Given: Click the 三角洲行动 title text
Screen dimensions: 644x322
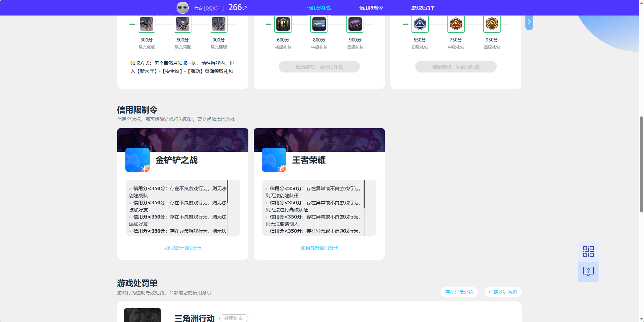Looking at the screenshot, I should (194, 318).
